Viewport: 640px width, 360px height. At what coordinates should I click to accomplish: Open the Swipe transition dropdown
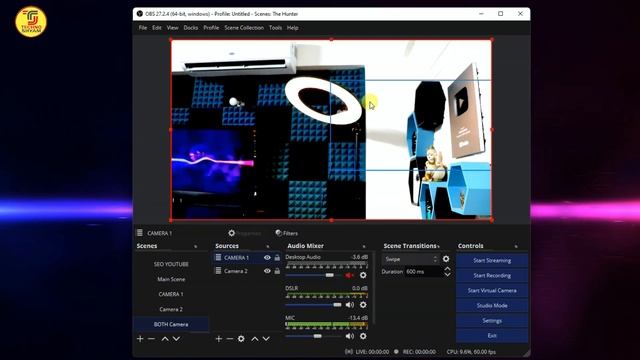410,259
